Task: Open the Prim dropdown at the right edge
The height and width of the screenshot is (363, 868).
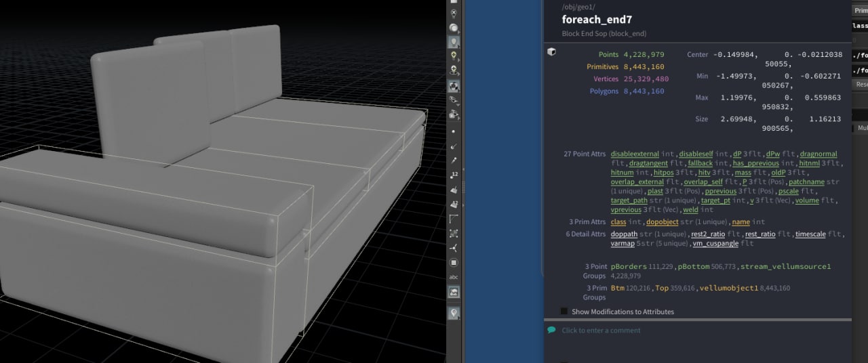Action: point(860,10)
